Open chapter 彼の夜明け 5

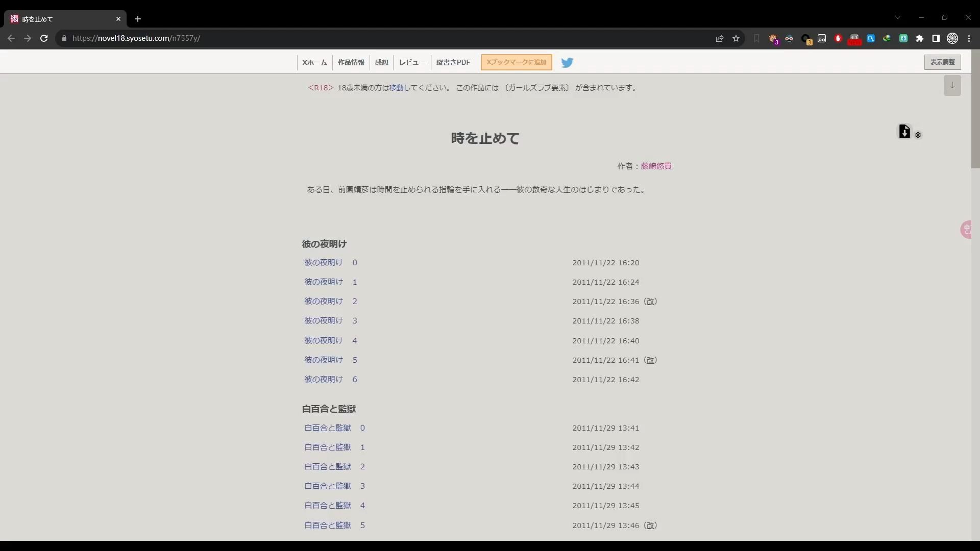coord(331,360)
